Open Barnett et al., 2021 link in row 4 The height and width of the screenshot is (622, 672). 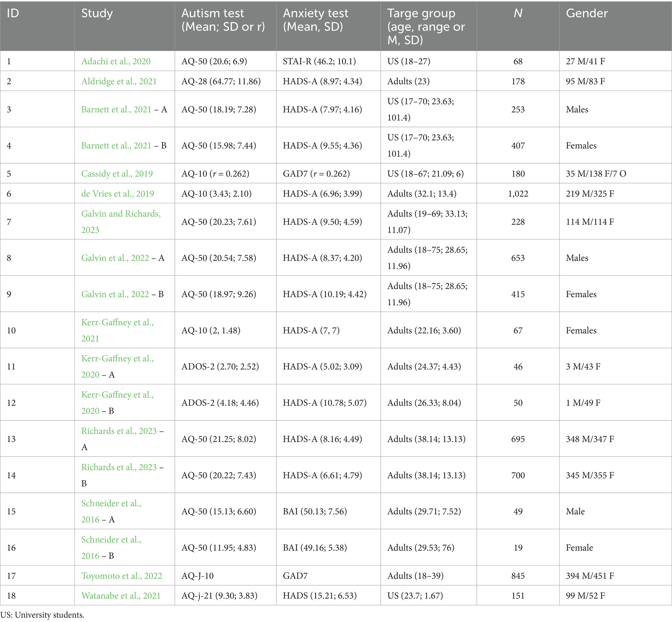(116, 146)
